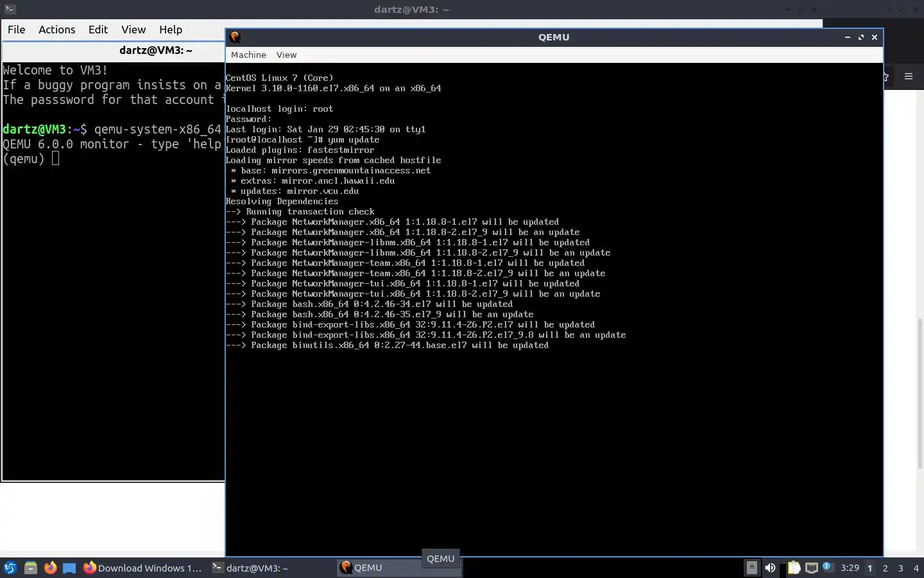
Task: Click the 'base: mirrors.greenmountainaccess.net' line
Action: 330,170
